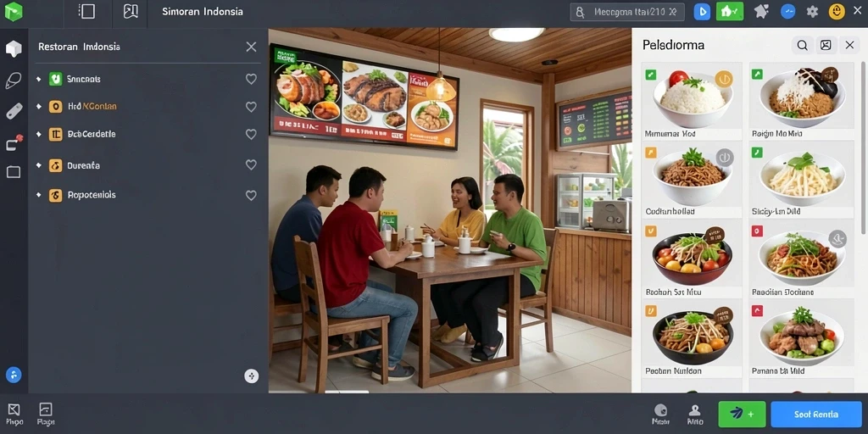Expand the Dcb Cerdetle tree item
Screen dimensions: 868x434
click(38, 134)
